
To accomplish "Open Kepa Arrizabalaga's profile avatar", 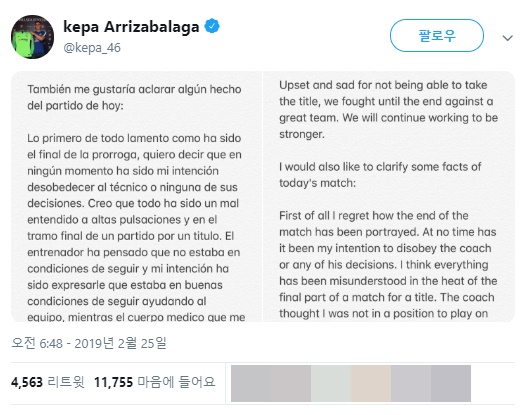I will tap(33, 37).
